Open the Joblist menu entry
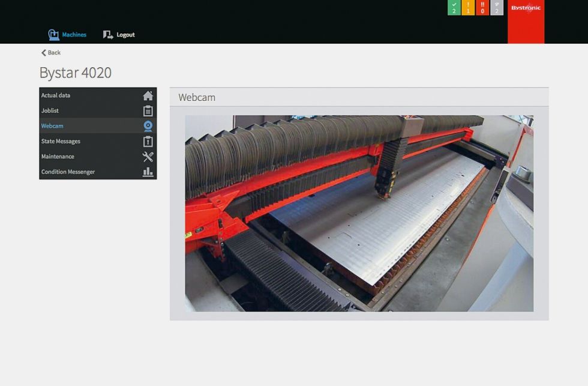 click(x=98, y=110)
